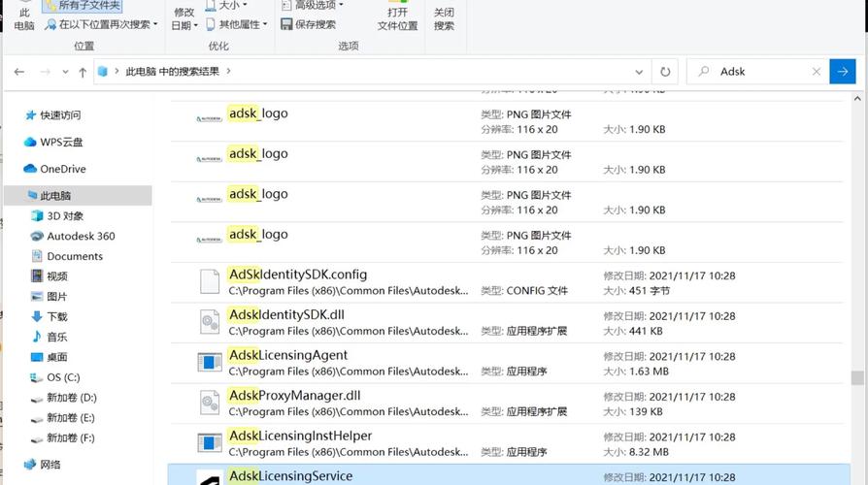Select AdskLicensingAgent file name
The image size is (868, 485).
[x=287, y=355]
